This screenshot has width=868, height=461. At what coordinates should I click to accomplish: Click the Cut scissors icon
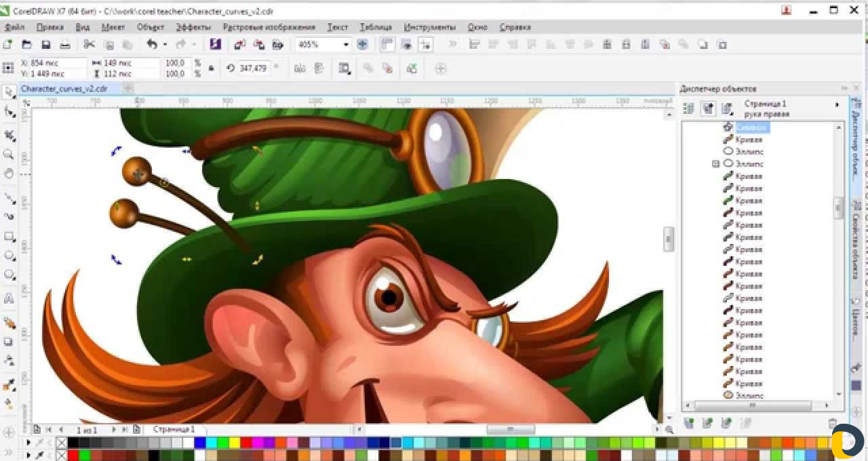[89, 45]
